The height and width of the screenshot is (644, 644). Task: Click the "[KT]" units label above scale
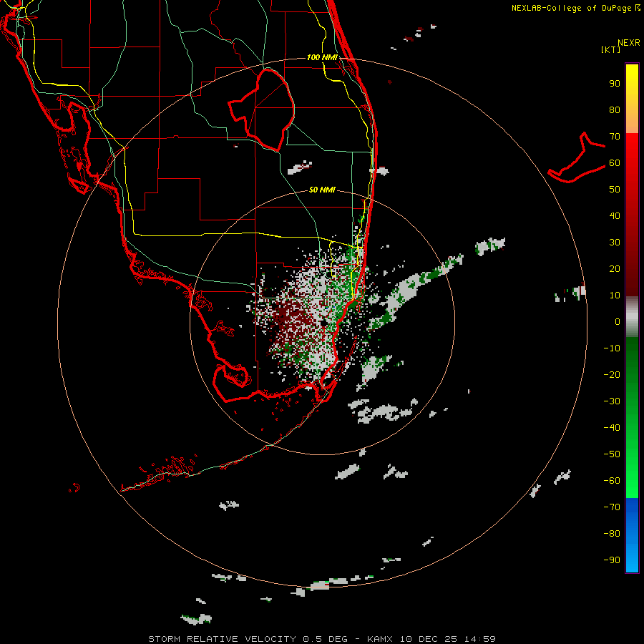click(x=611, y=49)
